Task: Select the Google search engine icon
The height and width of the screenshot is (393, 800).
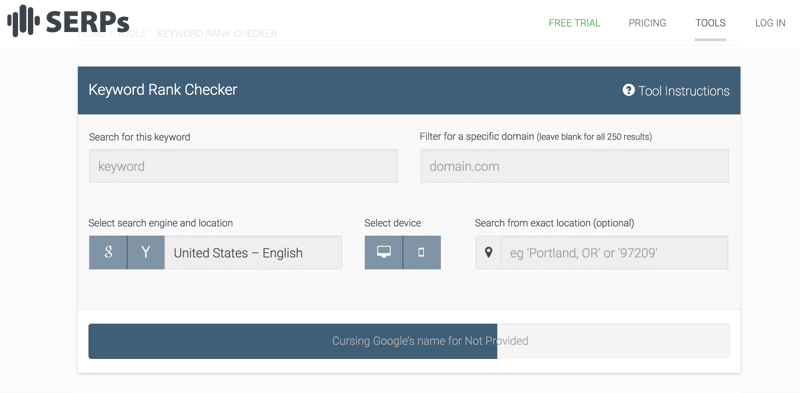Action: [x=108, y=252]
